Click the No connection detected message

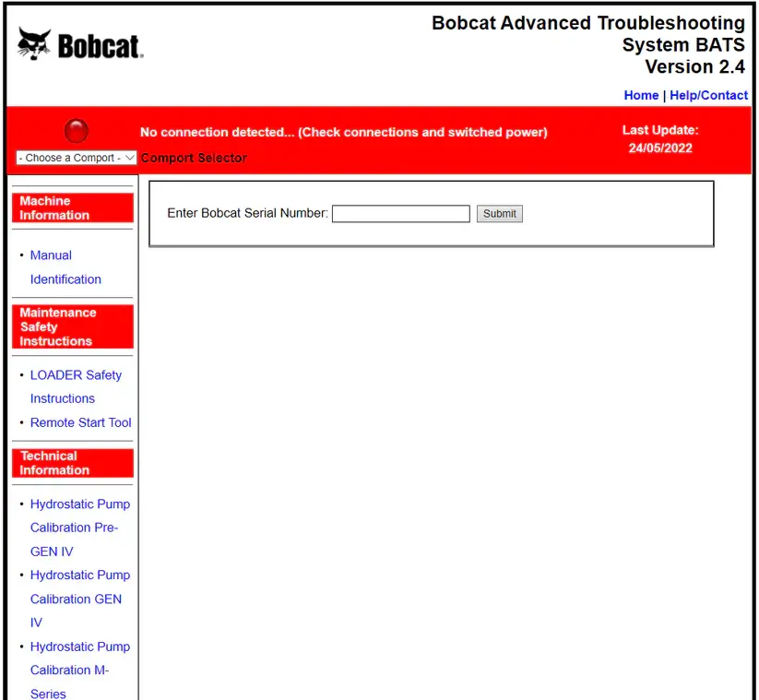click(x=343, y=132)
